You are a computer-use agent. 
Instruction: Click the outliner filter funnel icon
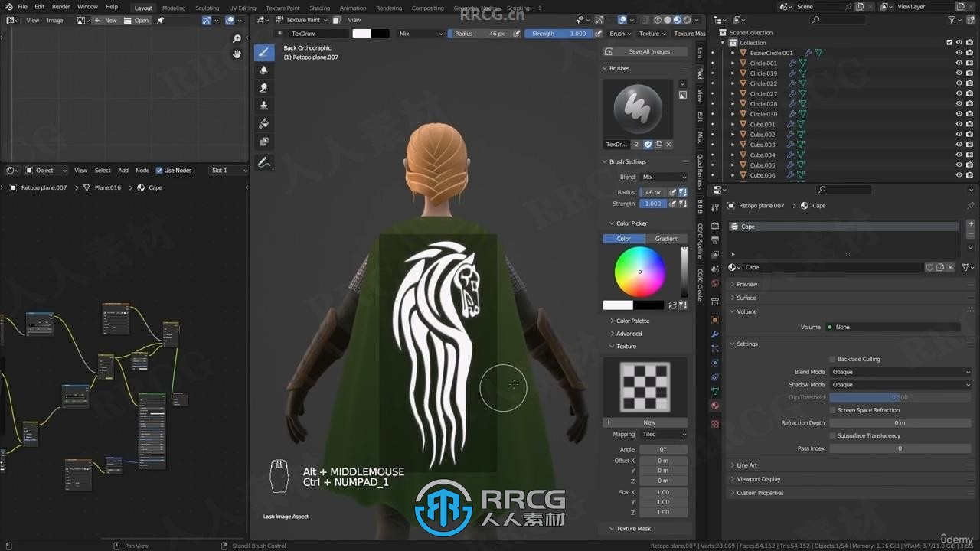[x=953, y=20]
